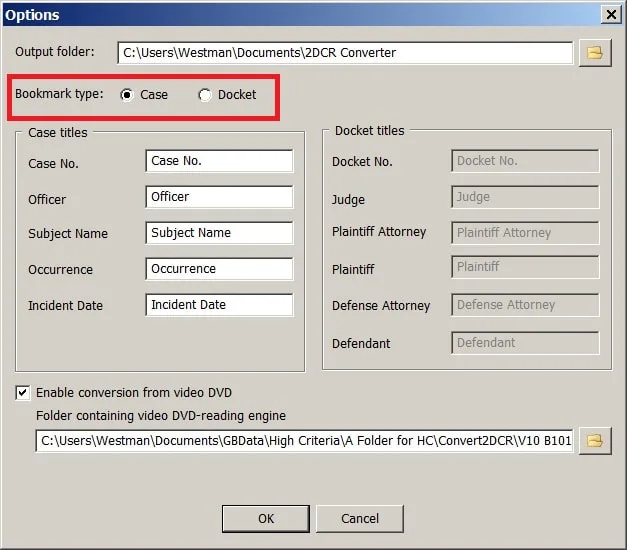Click the "Folder containing video DVD-reading engine" label
Image resolution: width=627 pixels, height=550 pixels.
click(161, 416)
